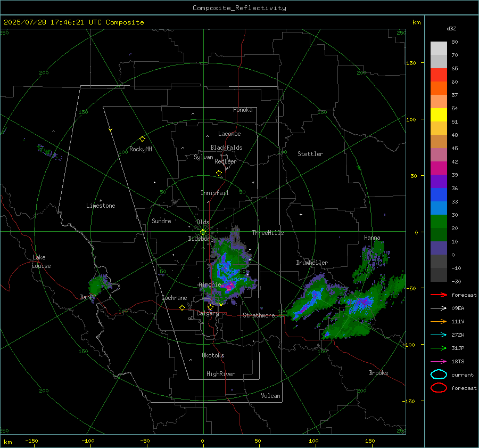Click the white star marker above Limestone
479x448 pixels.
pyautogui.click(x=101, y=201)
